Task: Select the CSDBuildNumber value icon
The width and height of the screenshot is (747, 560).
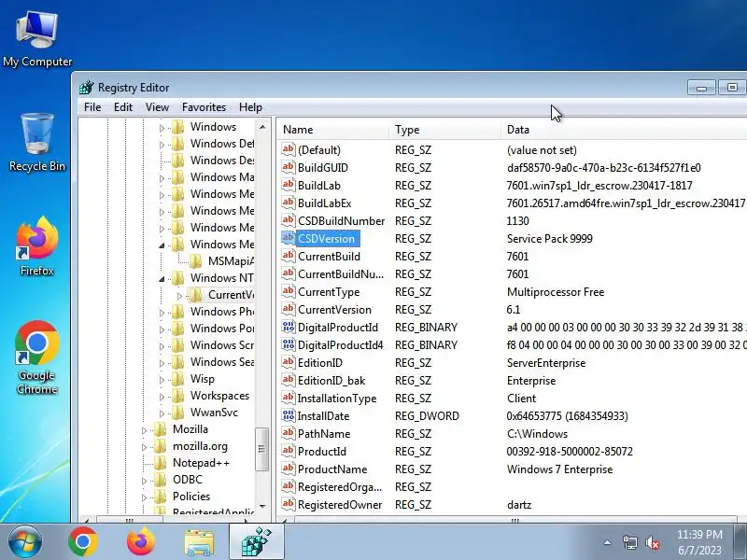Action: click(289, 220)
